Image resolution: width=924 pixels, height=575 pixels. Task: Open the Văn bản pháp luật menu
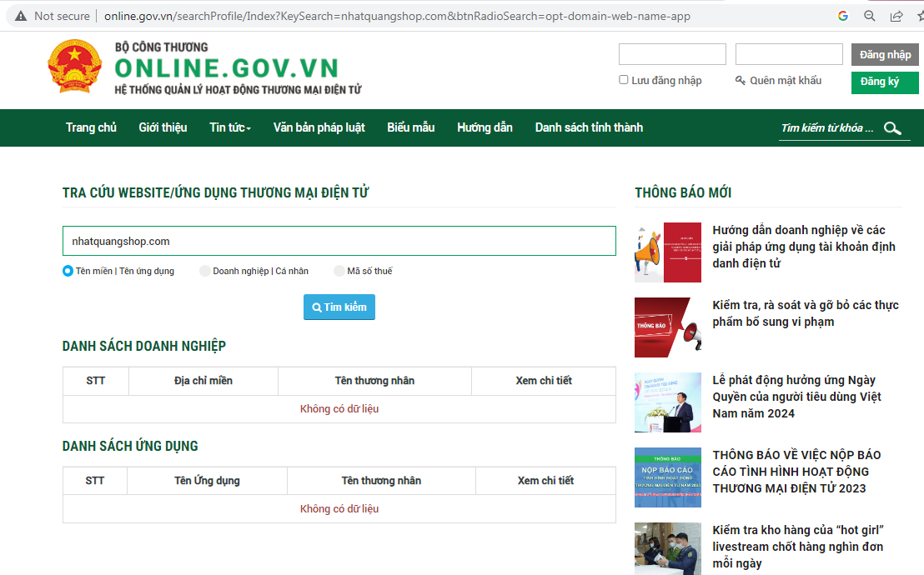[x=319, y=127]
